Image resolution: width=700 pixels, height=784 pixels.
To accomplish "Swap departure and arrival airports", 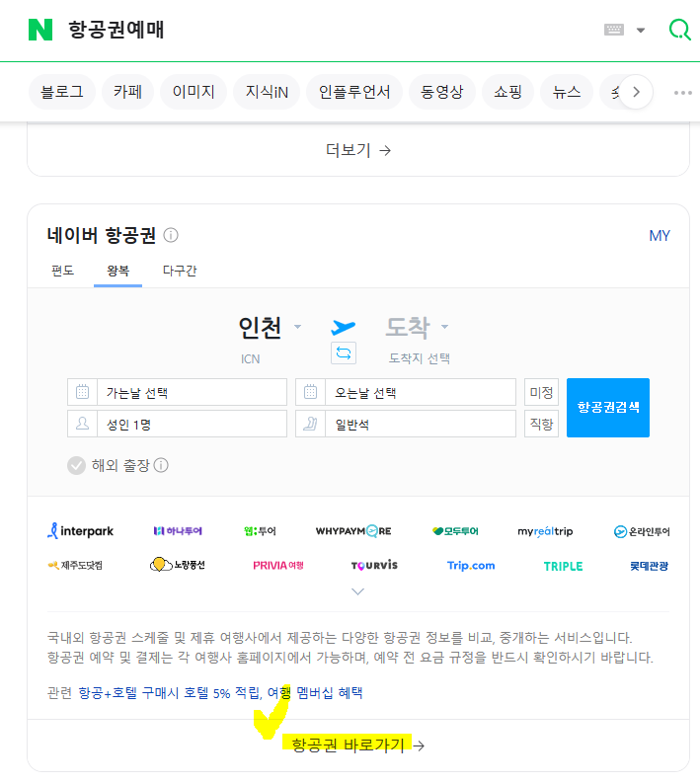I will 344,353.
